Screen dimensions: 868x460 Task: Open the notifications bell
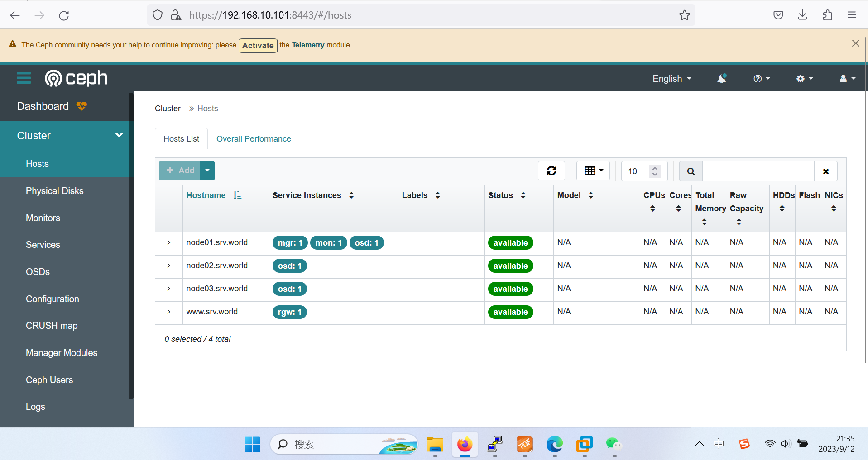click(x=722, y=79)
